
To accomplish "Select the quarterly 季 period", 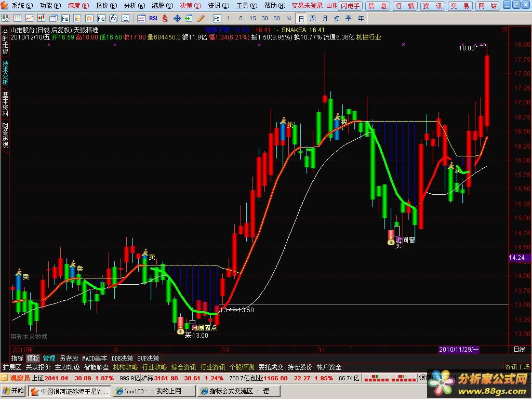I will pos(349,18).
